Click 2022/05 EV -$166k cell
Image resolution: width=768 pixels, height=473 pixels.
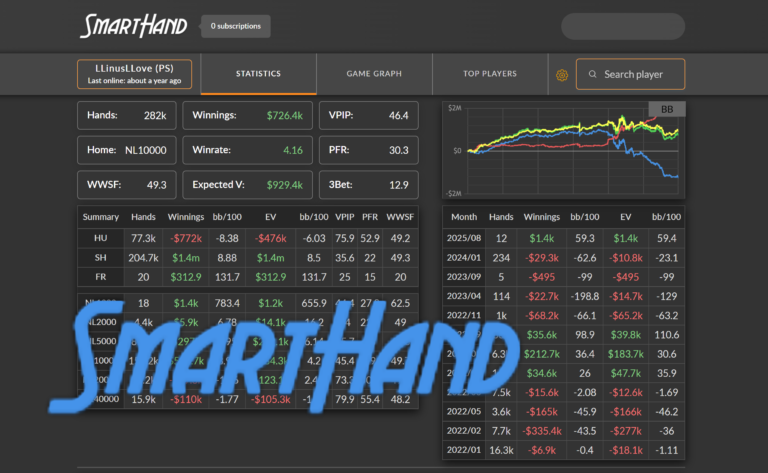[625, 412]
